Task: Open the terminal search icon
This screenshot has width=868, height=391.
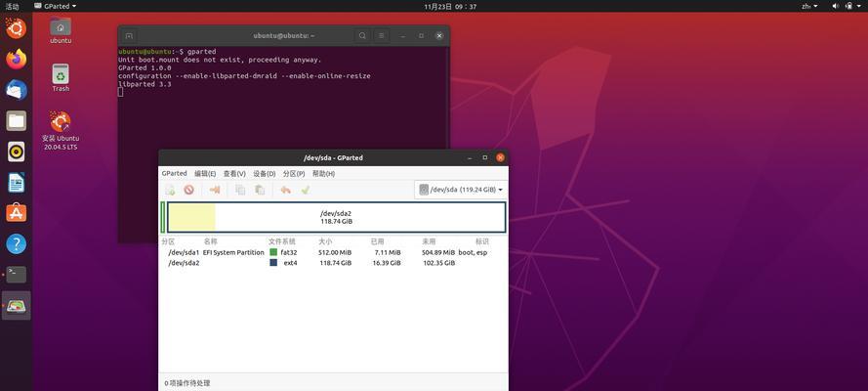Action: click(362, 35)
